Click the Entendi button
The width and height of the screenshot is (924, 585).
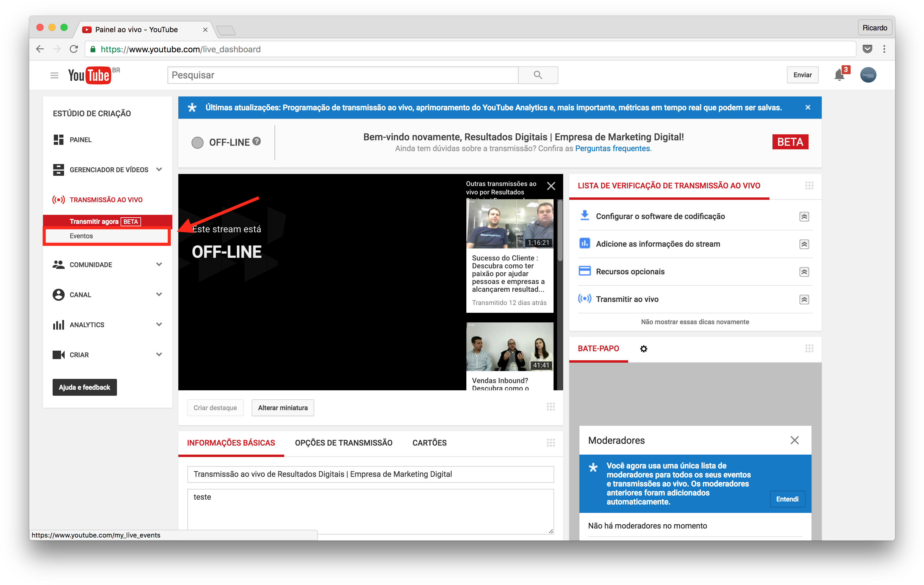pyautogui.click(x=787, y=499)
